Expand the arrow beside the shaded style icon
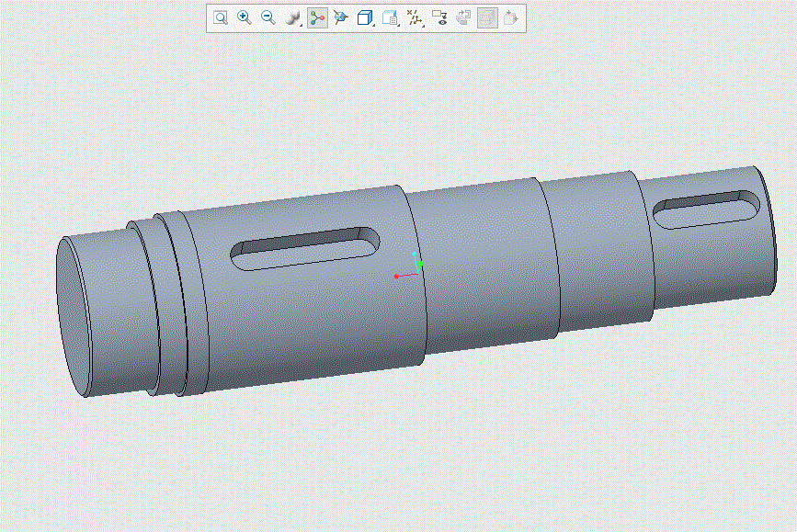 [x=302, y=25]
